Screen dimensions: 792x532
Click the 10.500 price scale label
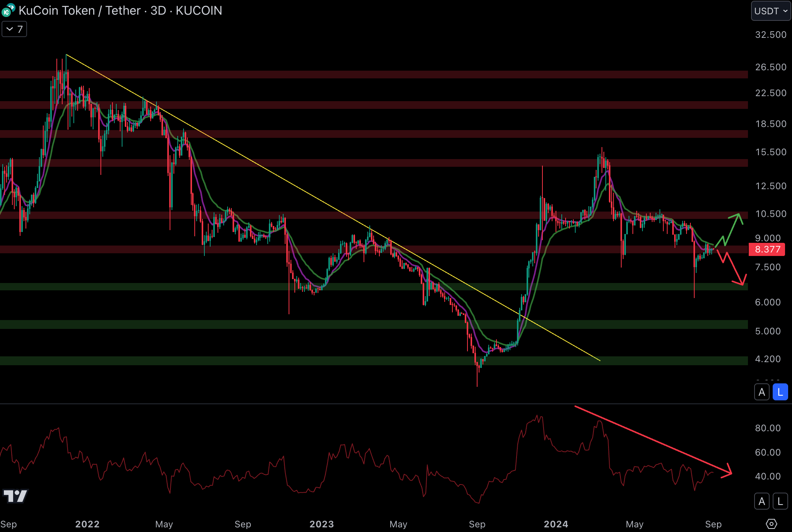pyautogui.click(x=770, y=214)
